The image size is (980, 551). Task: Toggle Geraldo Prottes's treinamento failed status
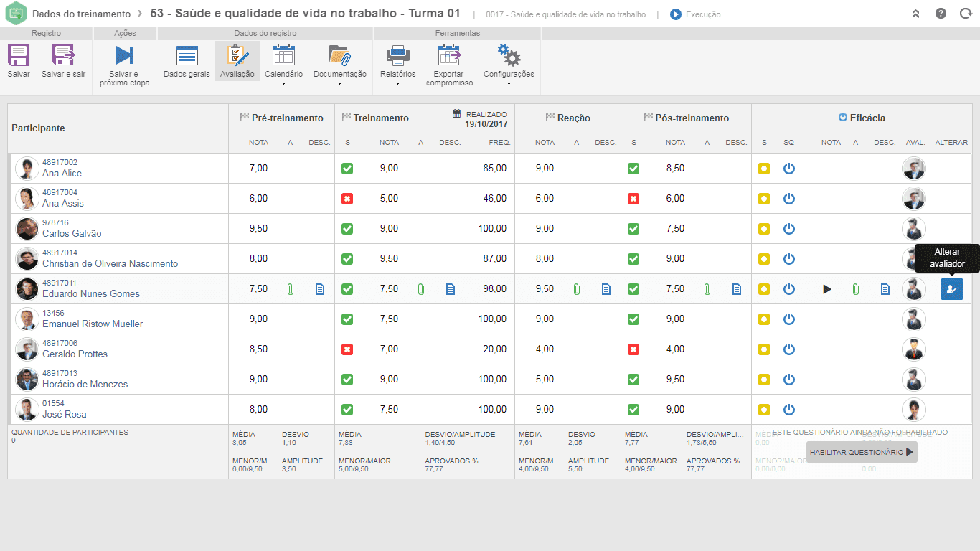(347, 349)
